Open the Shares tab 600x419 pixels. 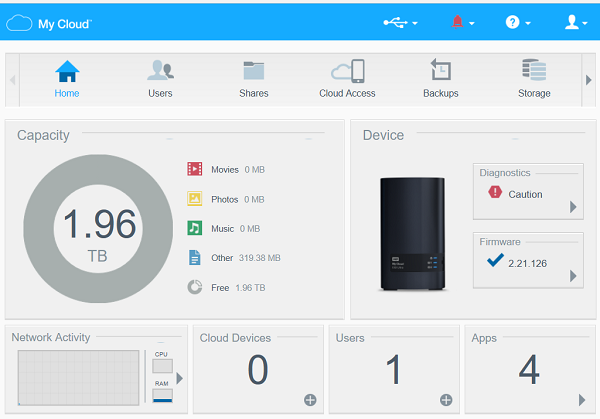point(254,80)
